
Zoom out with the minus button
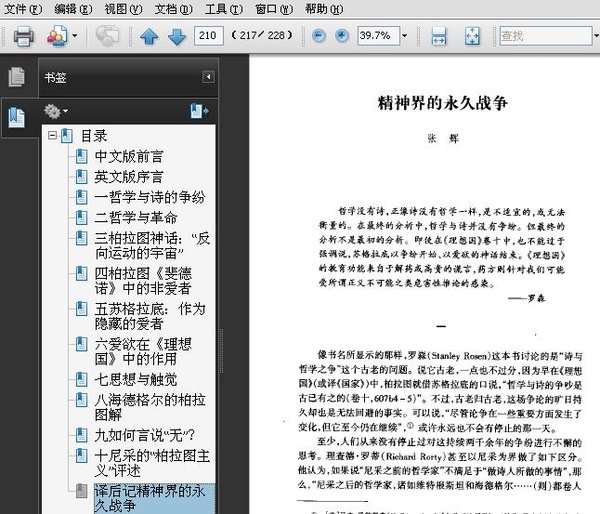click(x=318, y=36)
